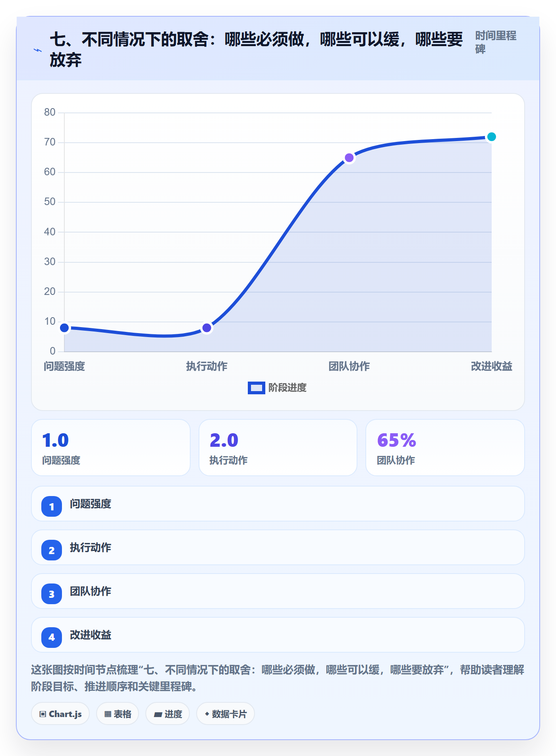Viewport: 556px width, 756px height.
Task: Click the description paragraph starting with 这张图按时间节点
Action: click(278, 678)
